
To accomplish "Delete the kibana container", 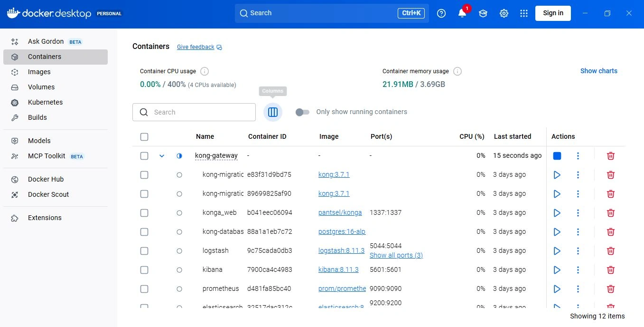I will coord(611,270).
